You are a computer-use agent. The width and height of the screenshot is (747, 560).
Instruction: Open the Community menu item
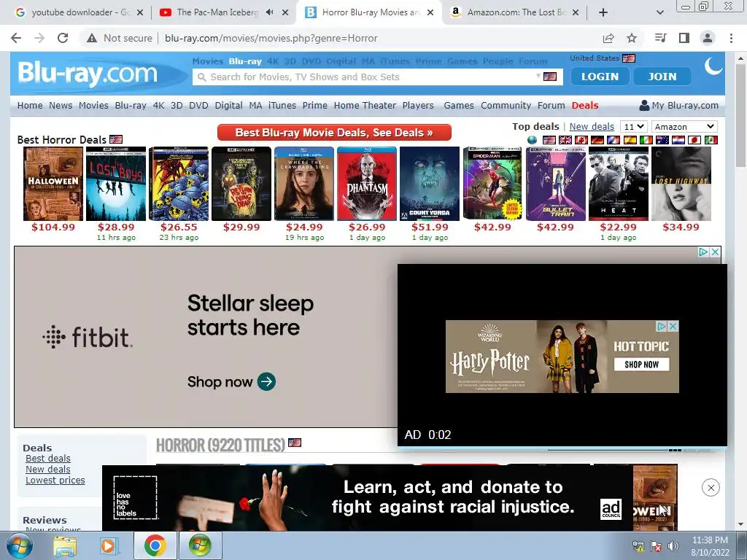pos(506,105)
